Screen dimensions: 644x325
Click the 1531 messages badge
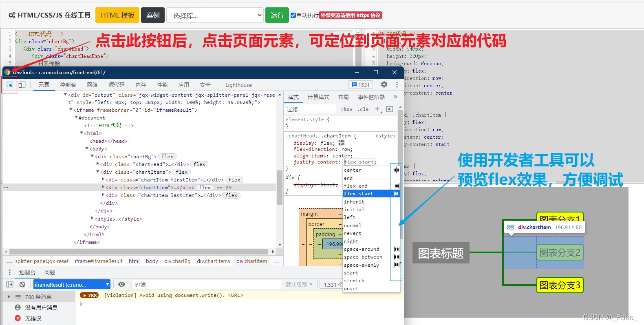(361, 85)
